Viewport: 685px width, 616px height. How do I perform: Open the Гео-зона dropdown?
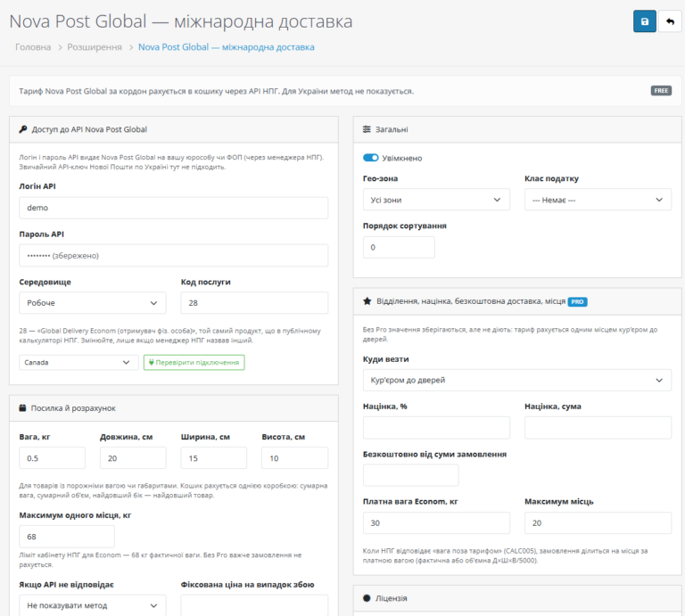click(436, 200)
